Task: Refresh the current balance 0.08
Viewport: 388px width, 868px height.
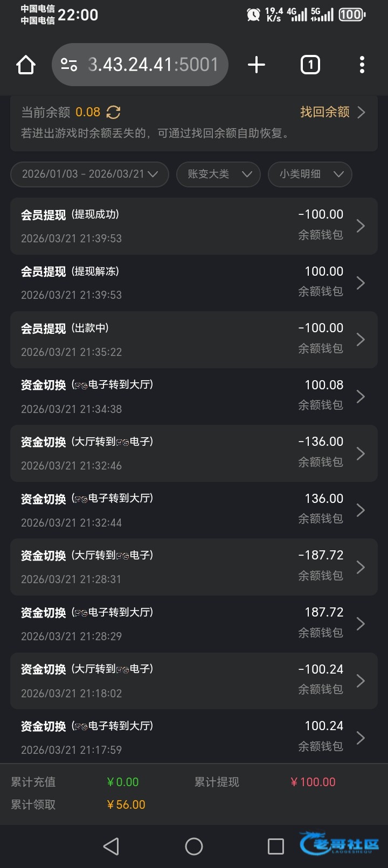Action: pos(113,112)
